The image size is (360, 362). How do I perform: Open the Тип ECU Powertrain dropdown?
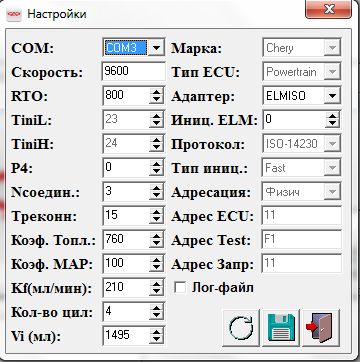point(332,72)
